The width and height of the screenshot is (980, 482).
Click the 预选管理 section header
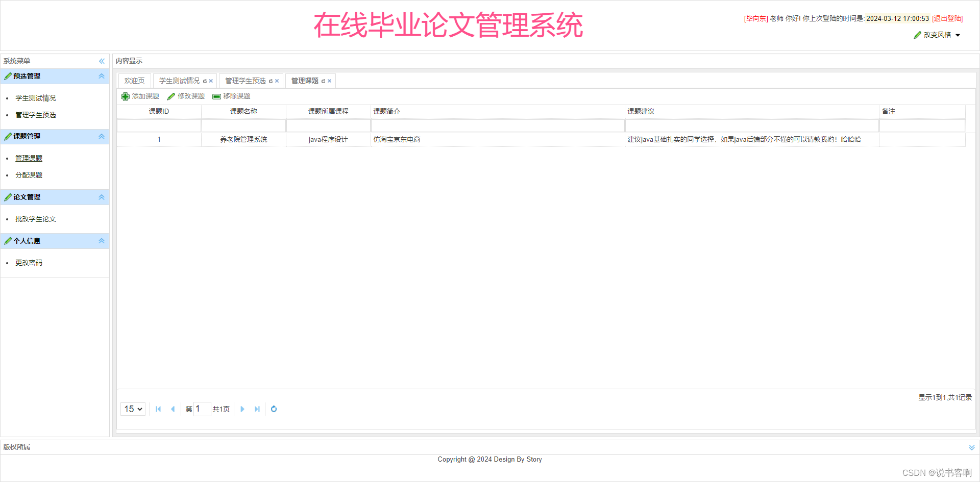click(55, 76)
